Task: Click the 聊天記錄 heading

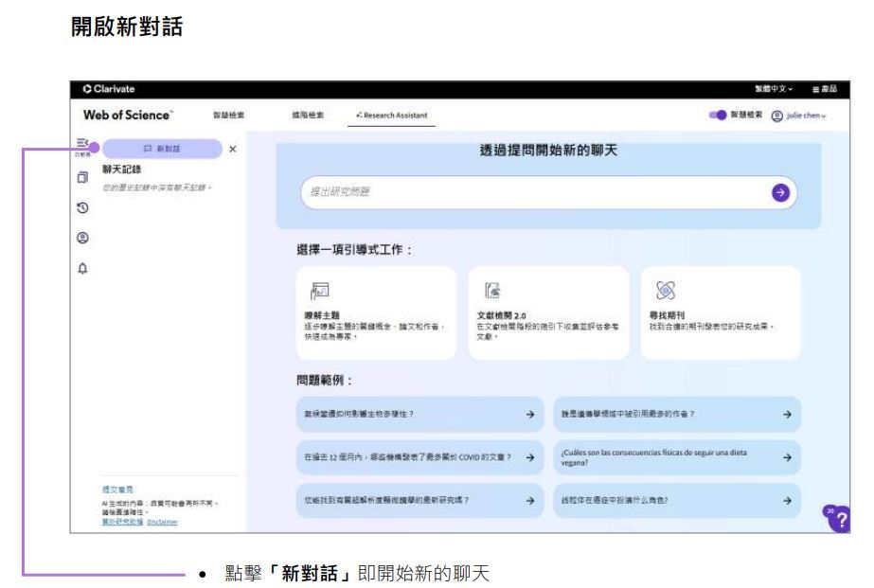Action: [x=121, y=169]
